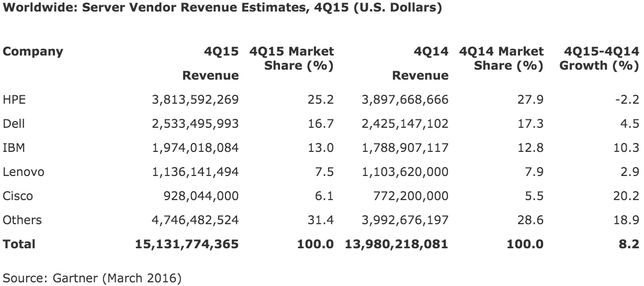Select the 'Others' row label
Screen dimensions: 644x286
coord(22,220)
